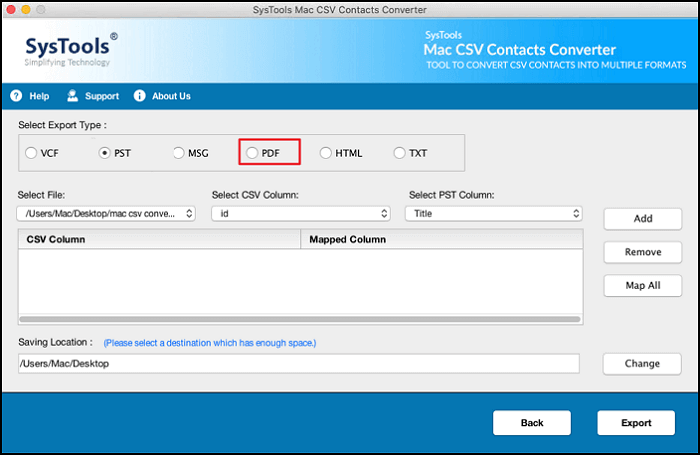The width and height of the screenshot is (700, 455).
Task: Choose the PST export type
Action: (105, 153)
